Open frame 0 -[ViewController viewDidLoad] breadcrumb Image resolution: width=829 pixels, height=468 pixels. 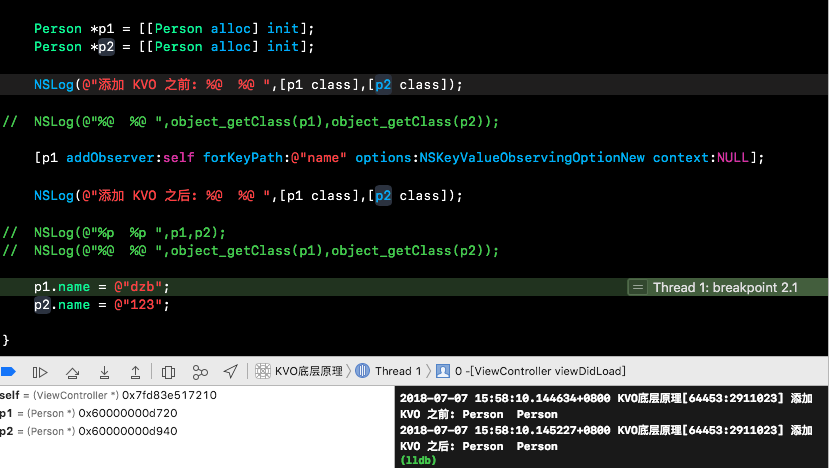540,371
